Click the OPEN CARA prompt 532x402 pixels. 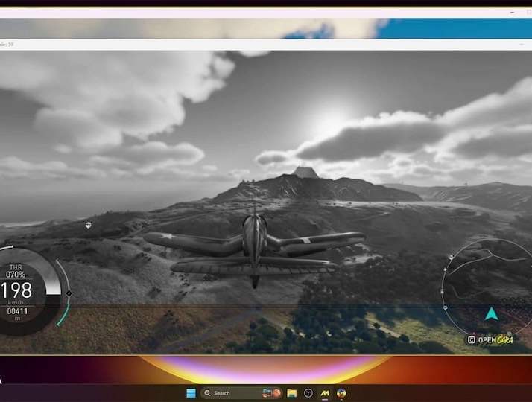coord(490,339)
